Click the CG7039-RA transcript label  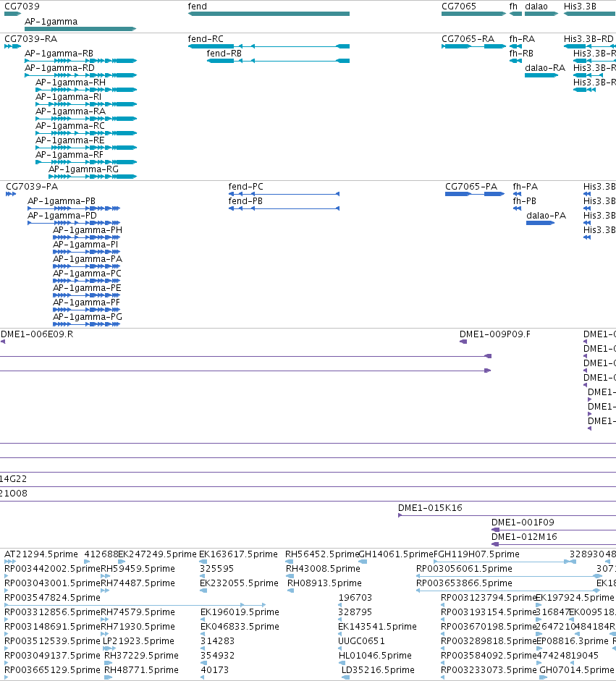click(31, 38)
